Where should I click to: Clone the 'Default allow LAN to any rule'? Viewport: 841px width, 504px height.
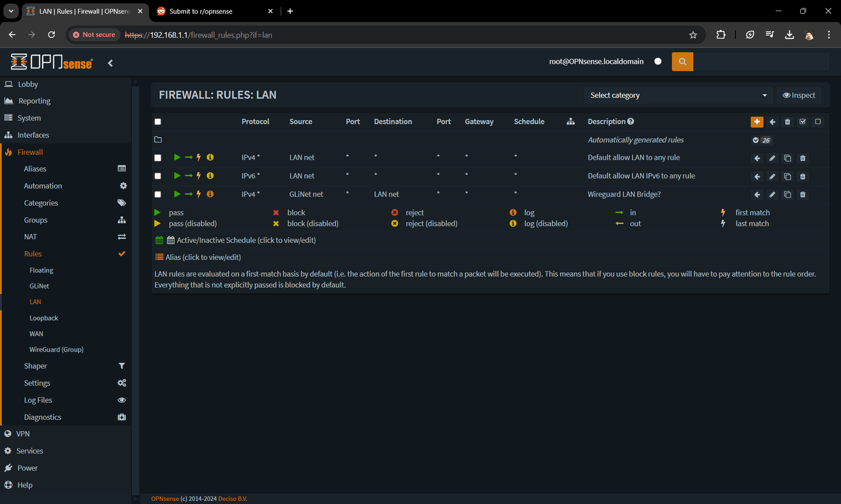[x=788, y=158]
